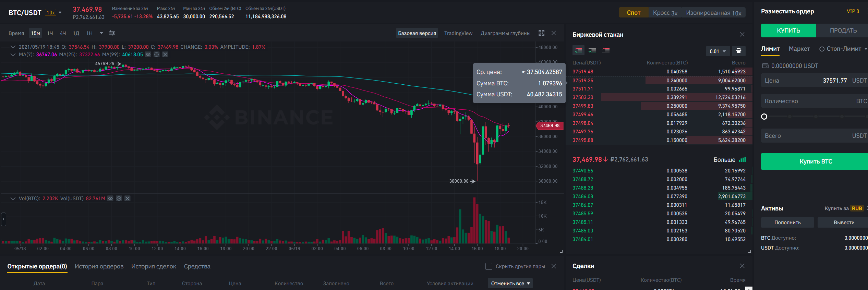
Task: Open chart indicator settings sliders icon
Action: [112, 33]
